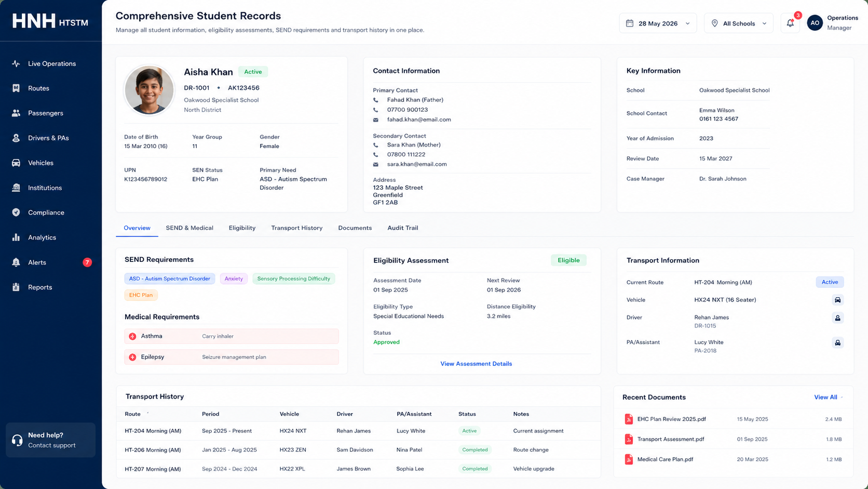Open Live Operations pulse icon in sidebar
The height and width of the screenshot is (489, 868).
(x=16, y=63)
